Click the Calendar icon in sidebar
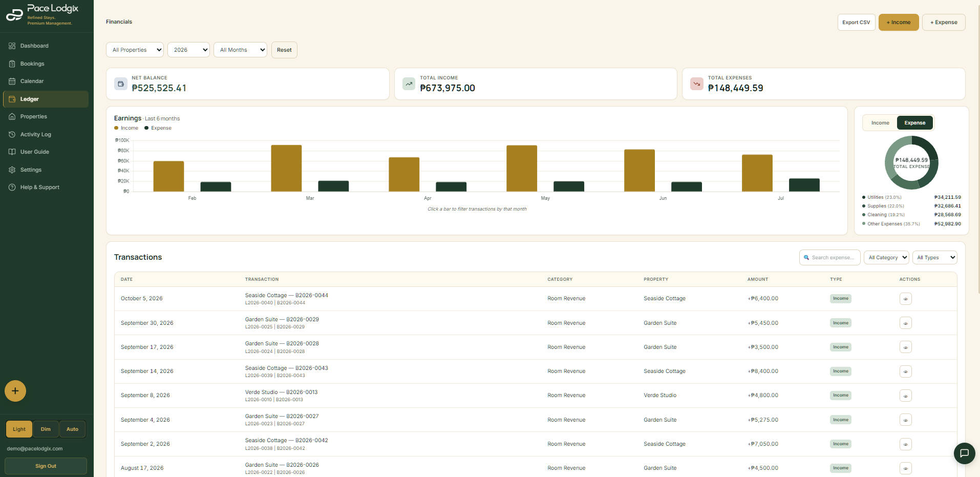The image size is (980, 477). (x=12, y=81)
